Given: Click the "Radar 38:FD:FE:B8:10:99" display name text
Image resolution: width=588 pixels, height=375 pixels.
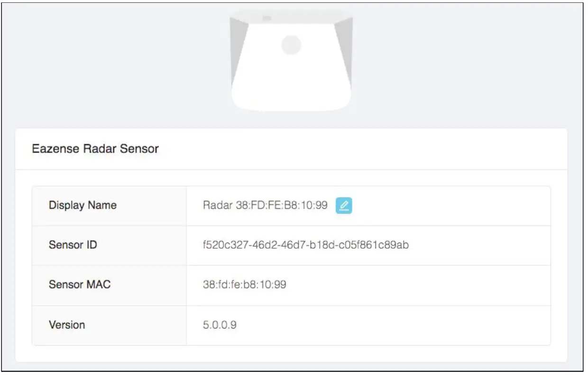Looking at the screenshot, I should [265, 206].
